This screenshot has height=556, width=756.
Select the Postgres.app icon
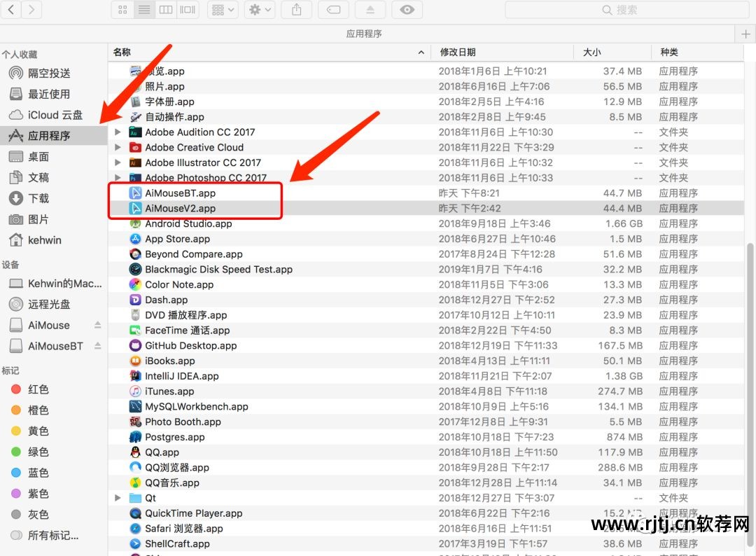click(136, 437)
